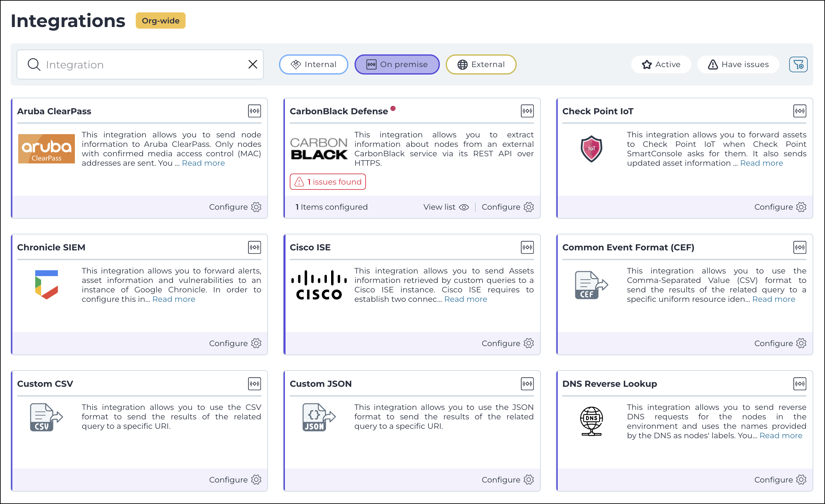Click the Chronicle SIEM card title

[x=51, y=247]
